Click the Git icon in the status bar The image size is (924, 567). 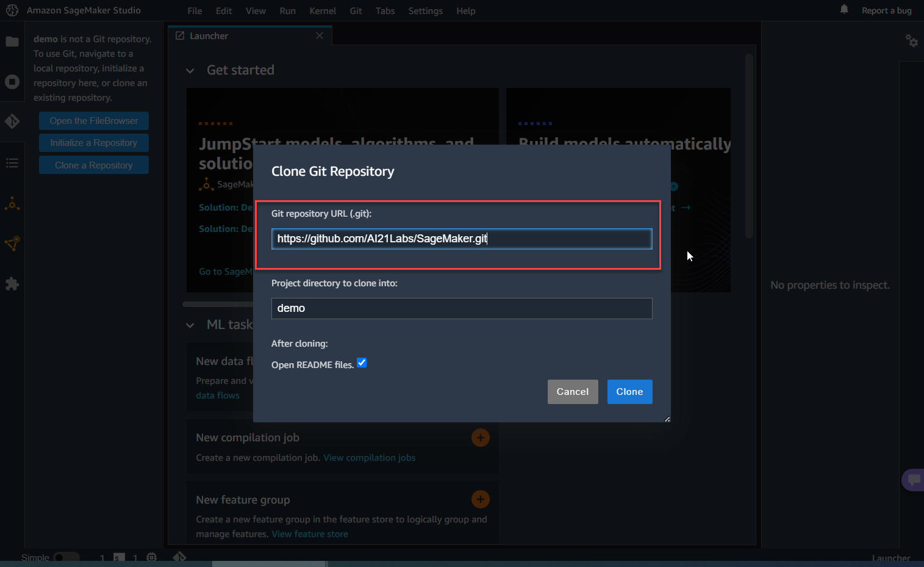(x=179, y=557)
